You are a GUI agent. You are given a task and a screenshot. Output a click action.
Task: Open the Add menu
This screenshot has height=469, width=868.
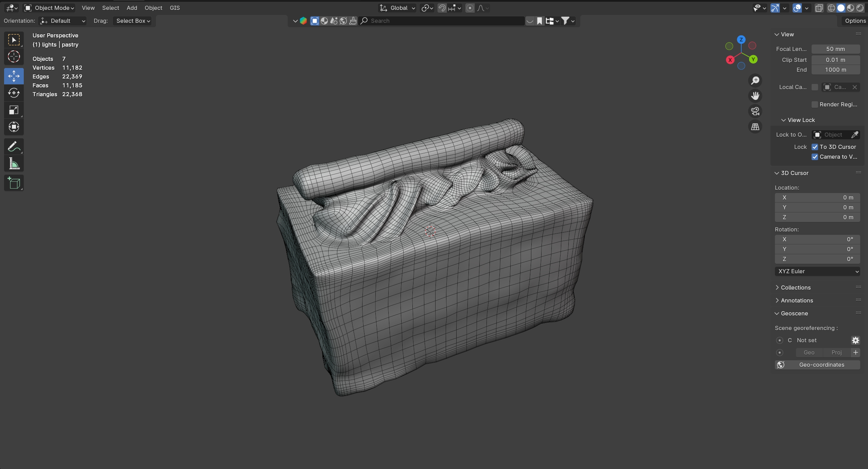pos(132,8)
